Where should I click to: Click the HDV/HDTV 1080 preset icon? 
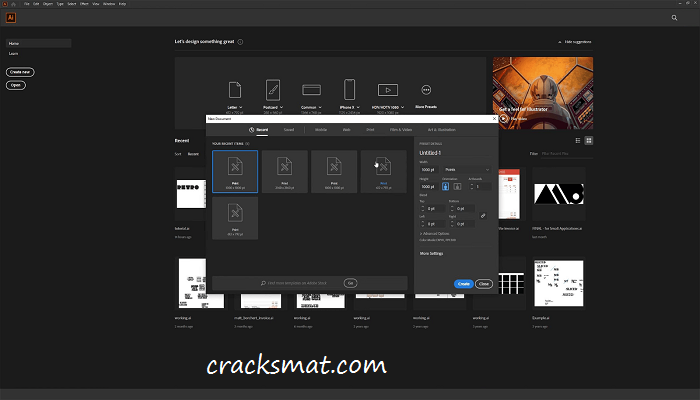388,90
